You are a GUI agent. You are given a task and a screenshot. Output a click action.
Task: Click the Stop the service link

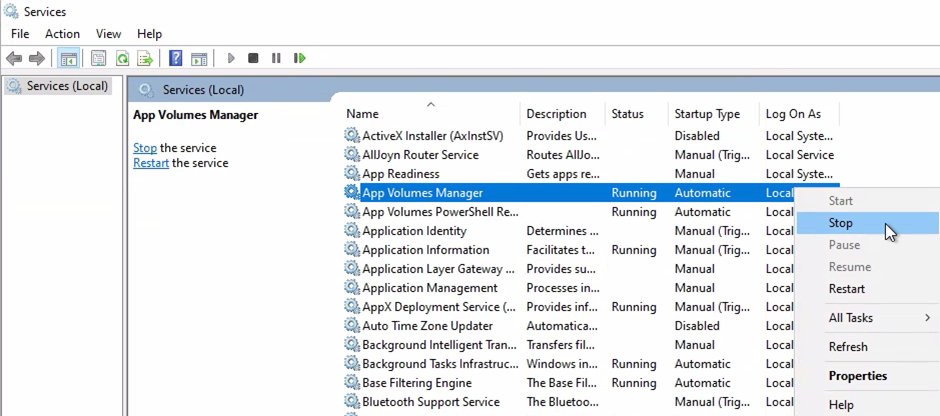pyautogui.click(x=145, y=148)
